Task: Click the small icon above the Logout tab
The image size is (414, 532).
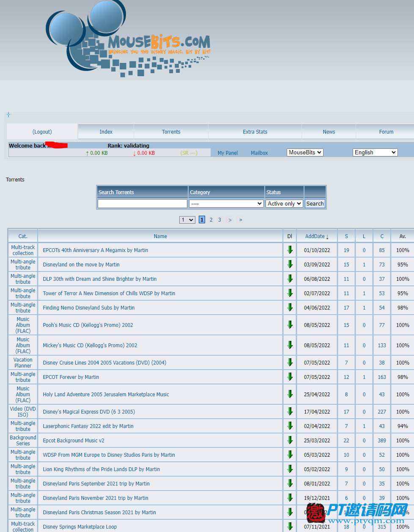Action: 8,115
